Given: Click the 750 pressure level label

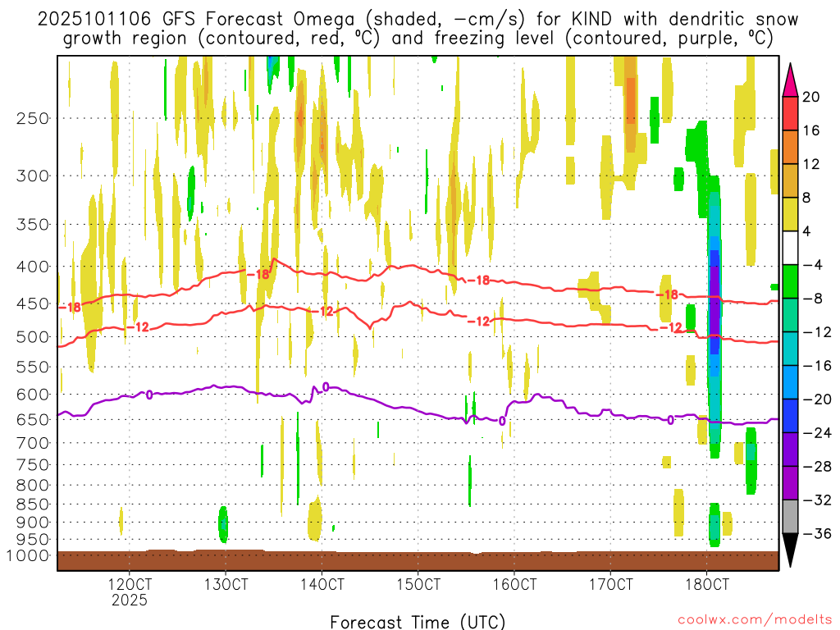Looking at the screenshot, I should tap(33, 465).
